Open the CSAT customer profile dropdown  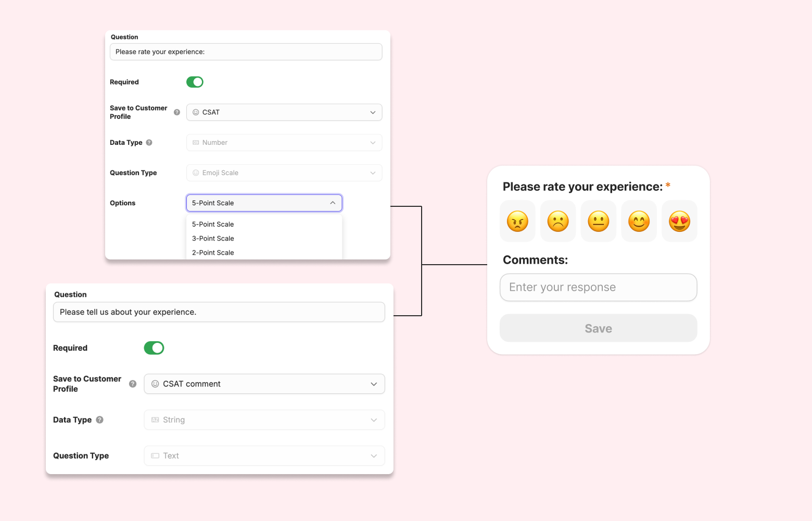tap(284, 113)
